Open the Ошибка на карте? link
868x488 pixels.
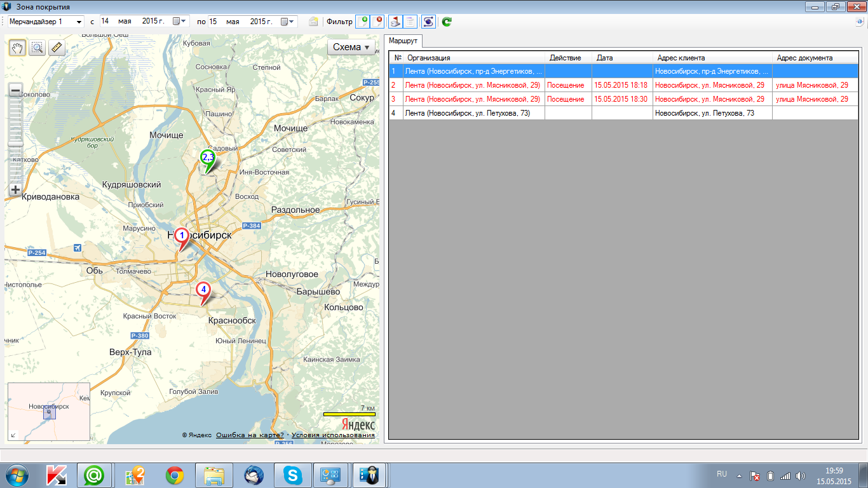pyautogui.click(x=250, y=435)
